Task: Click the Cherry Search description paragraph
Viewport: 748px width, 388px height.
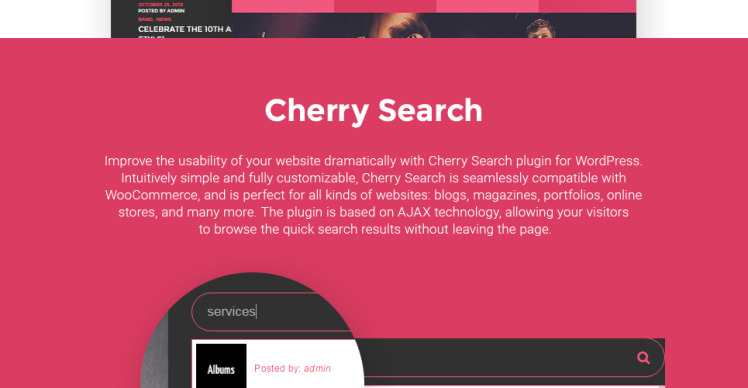Action: coord(374,195)
